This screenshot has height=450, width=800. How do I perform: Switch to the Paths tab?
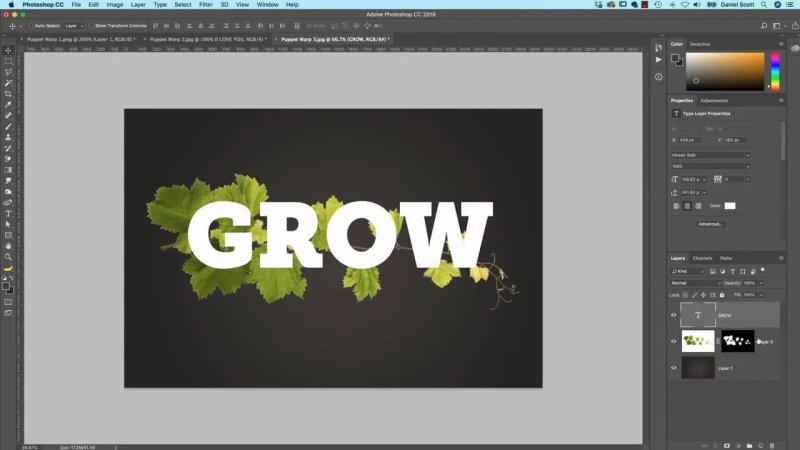[x=726, y=258]
